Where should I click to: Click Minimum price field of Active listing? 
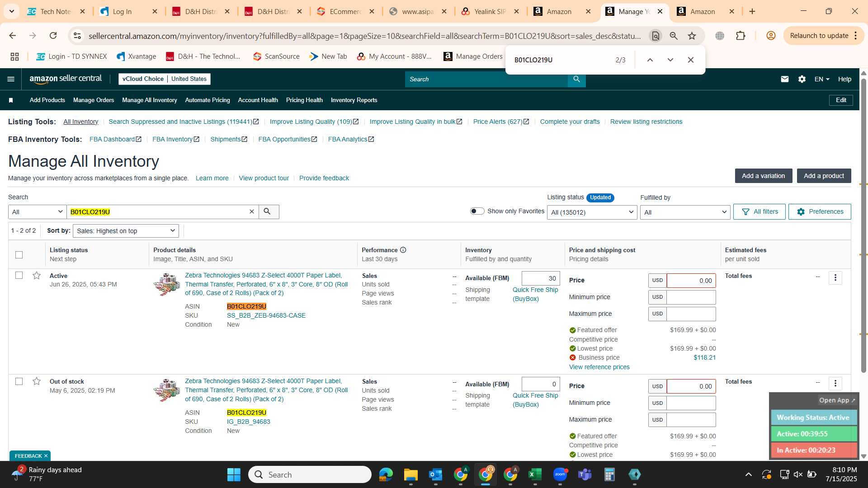[691, 297]
